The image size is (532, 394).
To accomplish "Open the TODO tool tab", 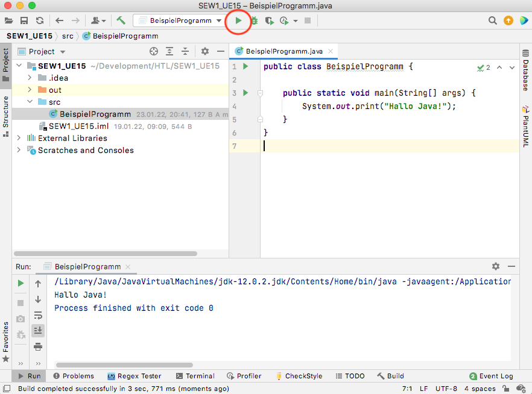I will coord(350,376).
